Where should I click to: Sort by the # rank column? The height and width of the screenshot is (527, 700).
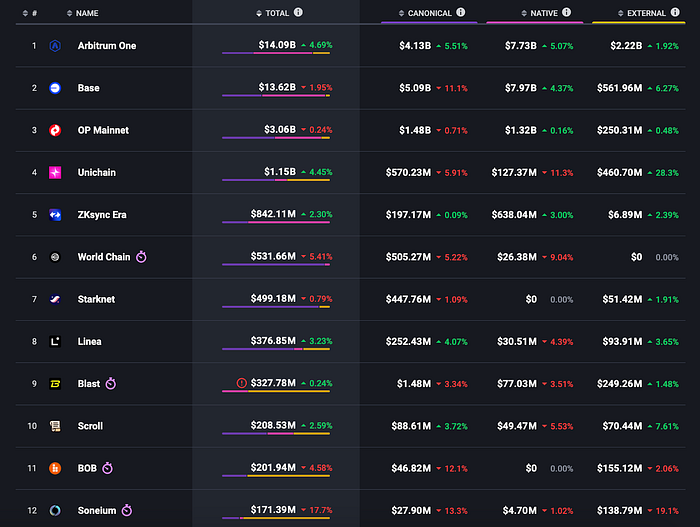click(30, 13)
